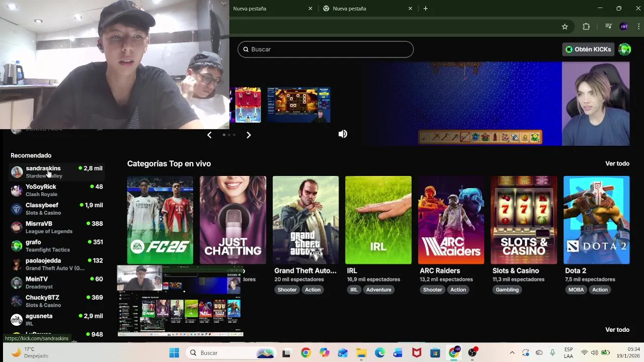Viewport: 644px width, 362px height.
Task: Open the ESP LAA language selector
Action: pos(569,353)
